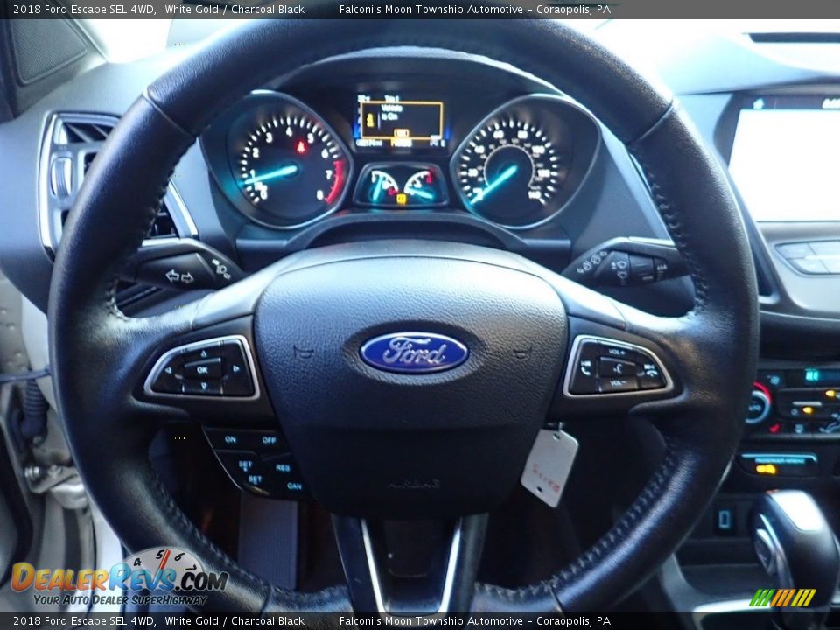The height and width of the screenshot is (630, 840).
Task: Tap the voice command button between volume keys
Action: (x=618, y=367)
